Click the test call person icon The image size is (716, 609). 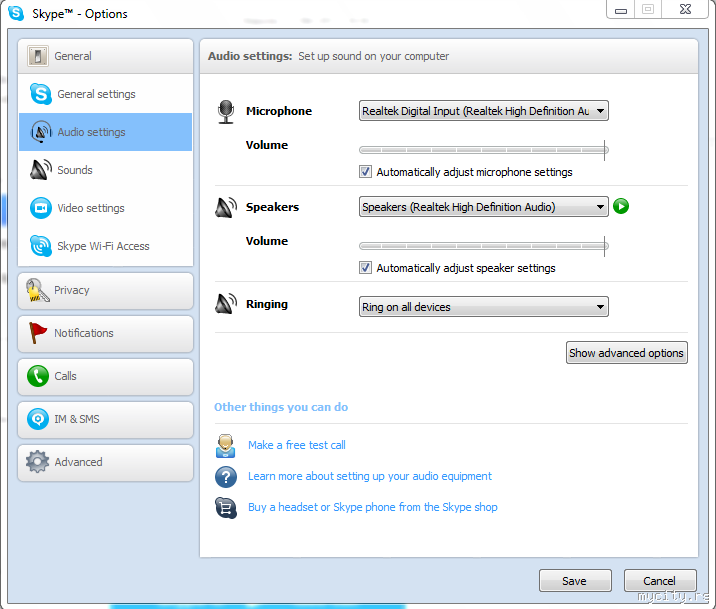[225, 446]
